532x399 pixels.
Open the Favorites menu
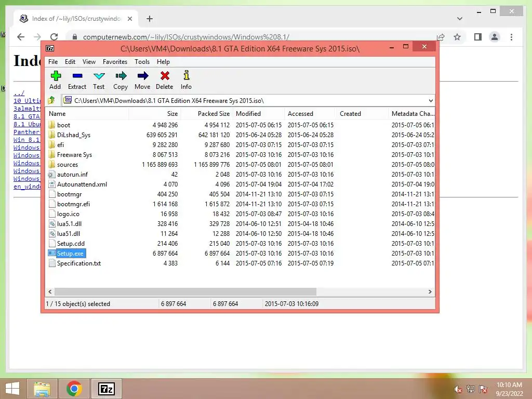click(x=115, y=62)
